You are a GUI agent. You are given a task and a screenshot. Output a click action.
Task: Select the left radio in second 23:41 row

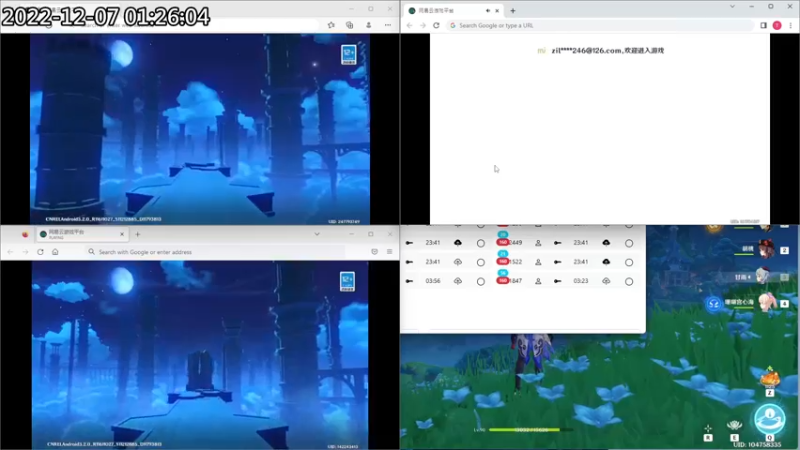pyautogui.click(x=481, y=262)
